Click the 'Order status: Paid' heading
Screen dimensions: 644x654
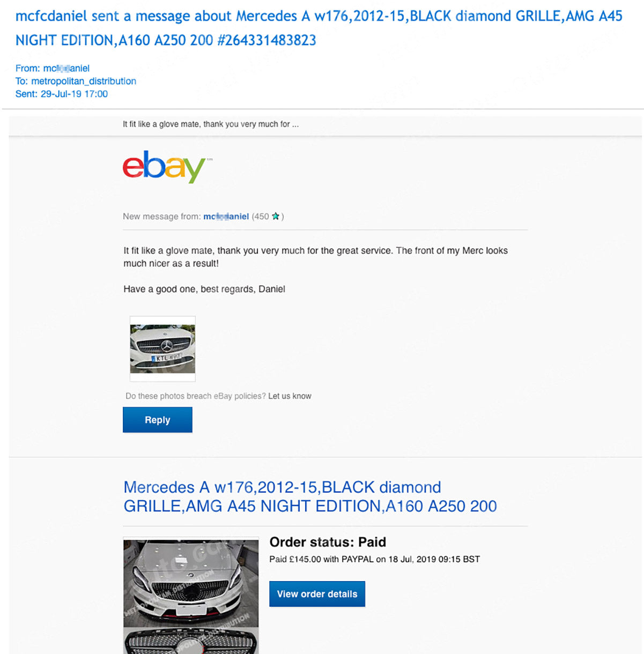coord(328,542)
